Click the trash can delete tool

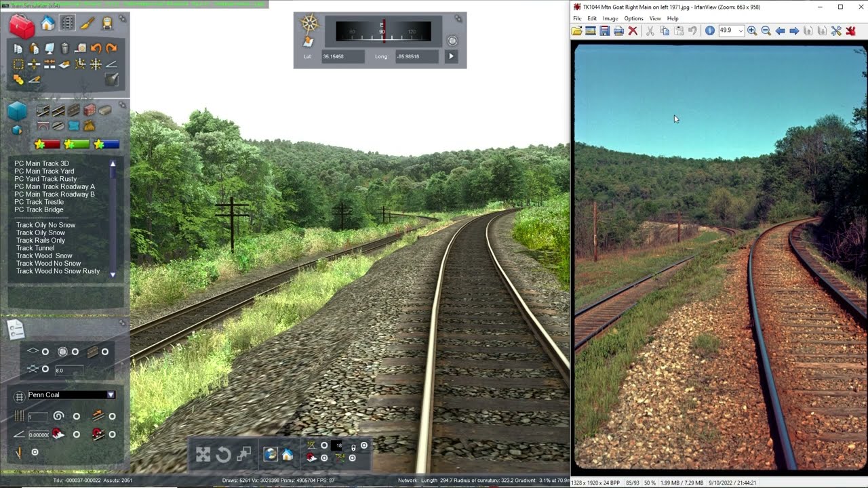64,48
